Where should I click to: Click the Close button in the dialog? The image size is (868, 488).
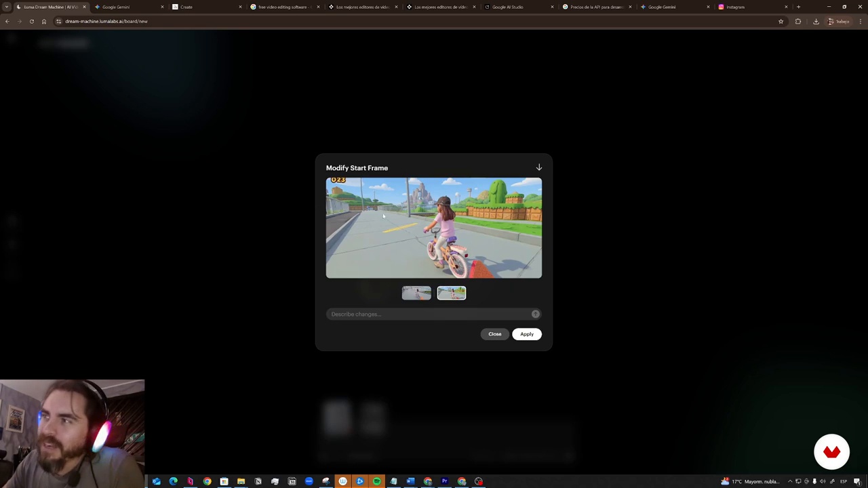495,334
